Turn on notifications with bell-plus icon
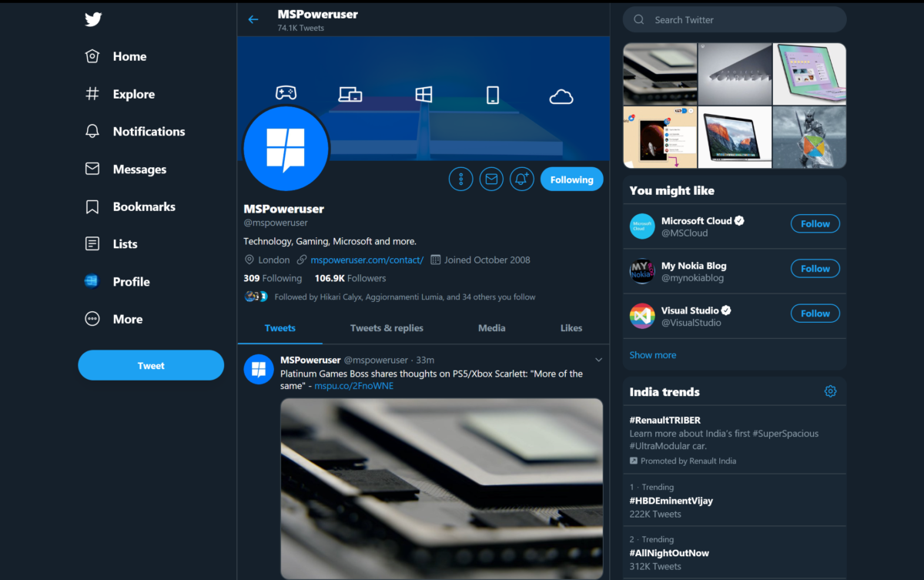Image resolution: width=924 pixels, height=580 pixels. click(x=522, y=179)
